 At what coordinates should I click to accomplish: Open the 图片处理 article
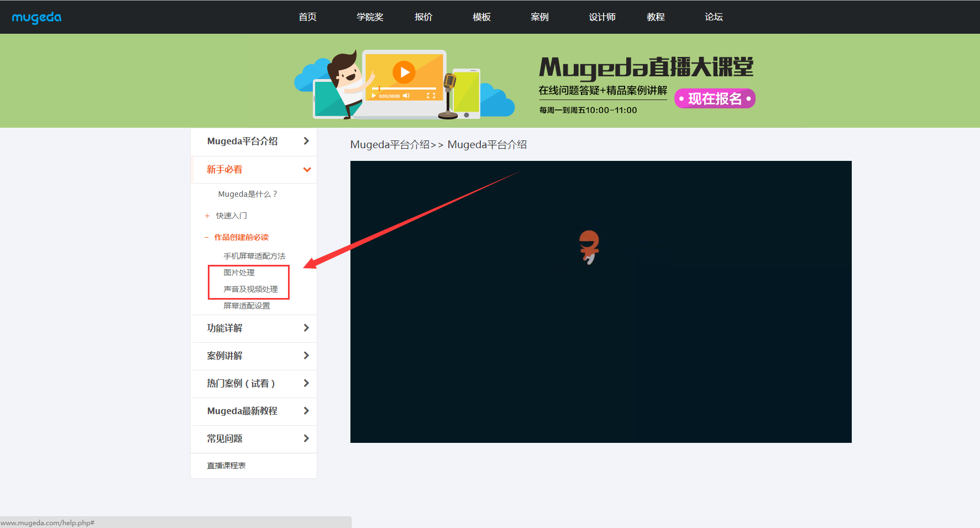coord(239,273)
